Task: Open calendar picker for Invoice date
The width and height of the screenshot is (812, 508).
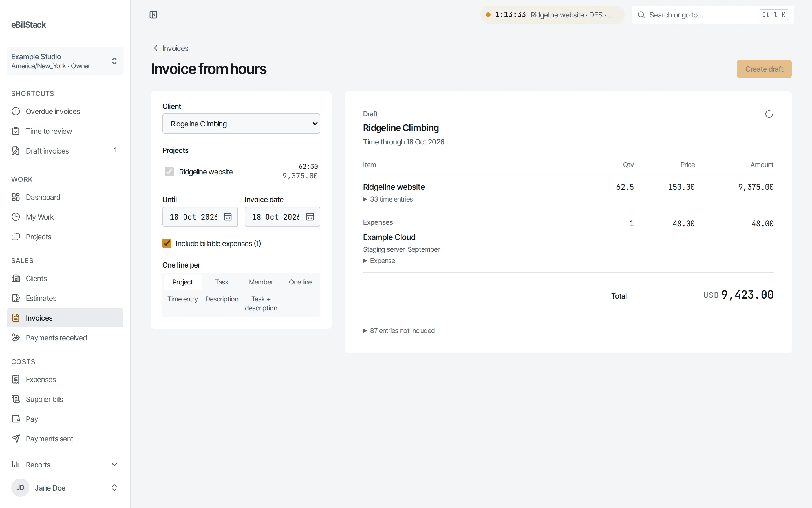Action: (310, 217)
